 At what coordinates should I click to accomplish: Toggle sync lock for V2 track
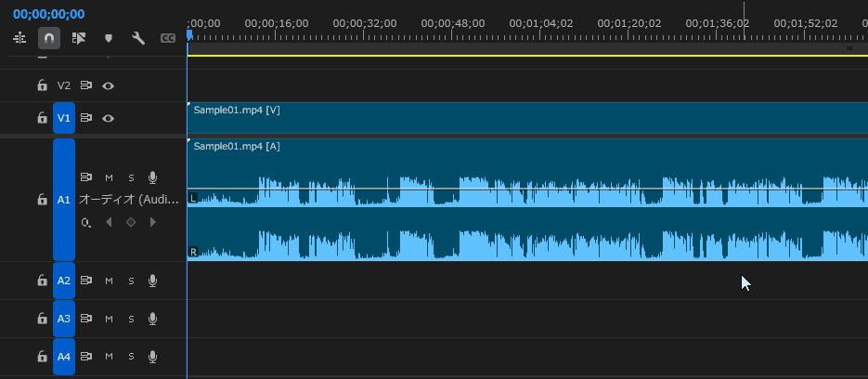click(85, 85)
